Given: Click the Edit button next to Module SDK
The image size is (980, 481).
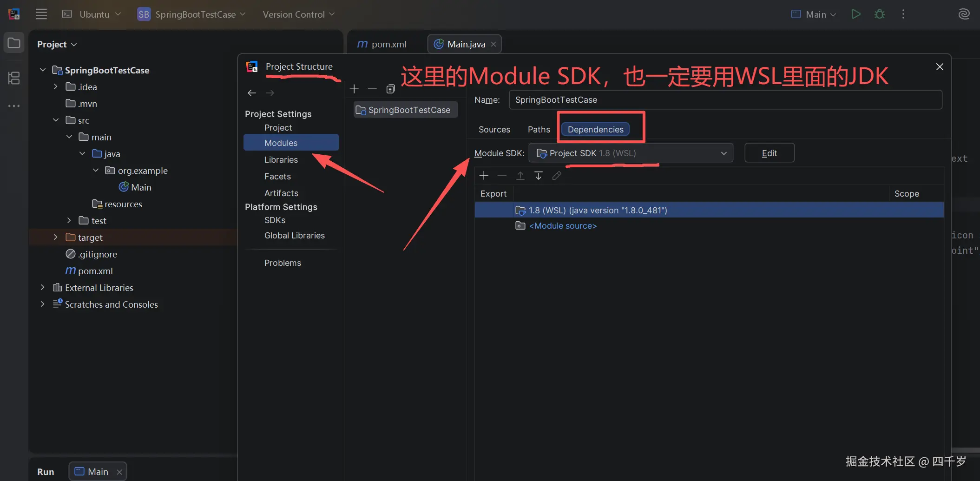Looking at the screenshot, I should point(769,153).
